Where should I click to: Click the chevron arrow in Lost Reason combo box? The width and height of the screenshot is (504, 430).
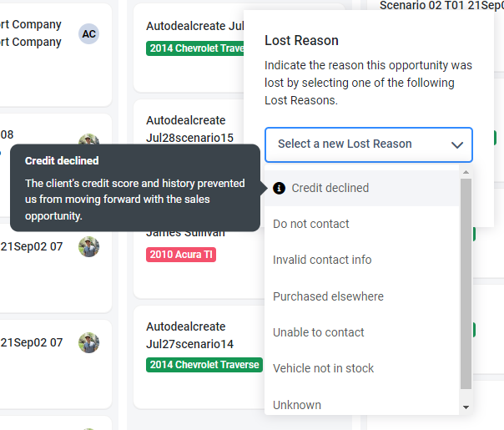point(456,144)
